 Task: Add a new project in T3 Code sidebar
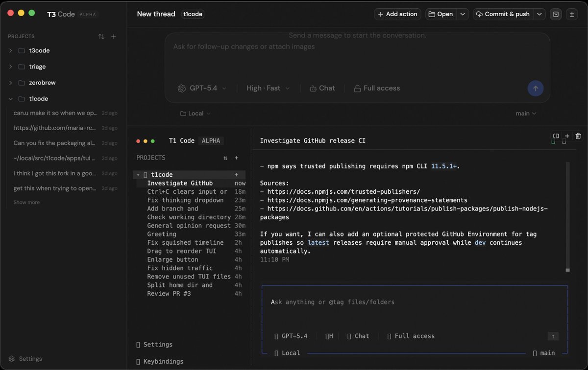coord(114,36)
